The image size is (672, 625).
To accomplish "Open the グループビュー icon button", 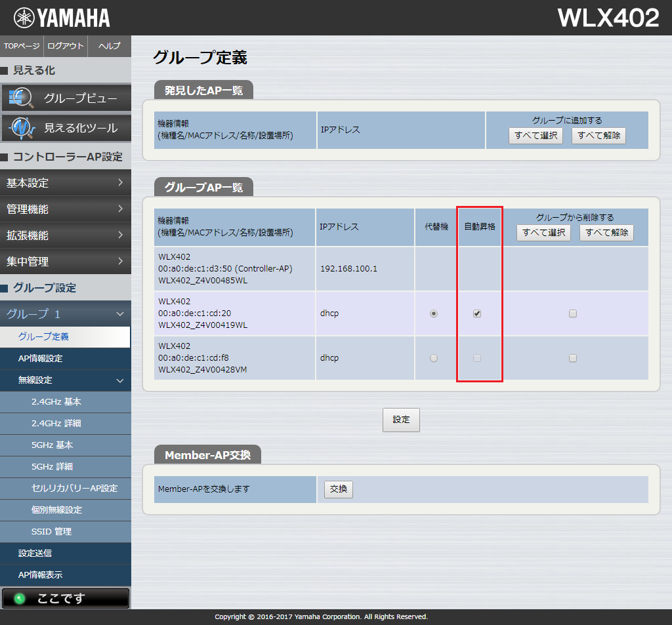I will 66,98.
